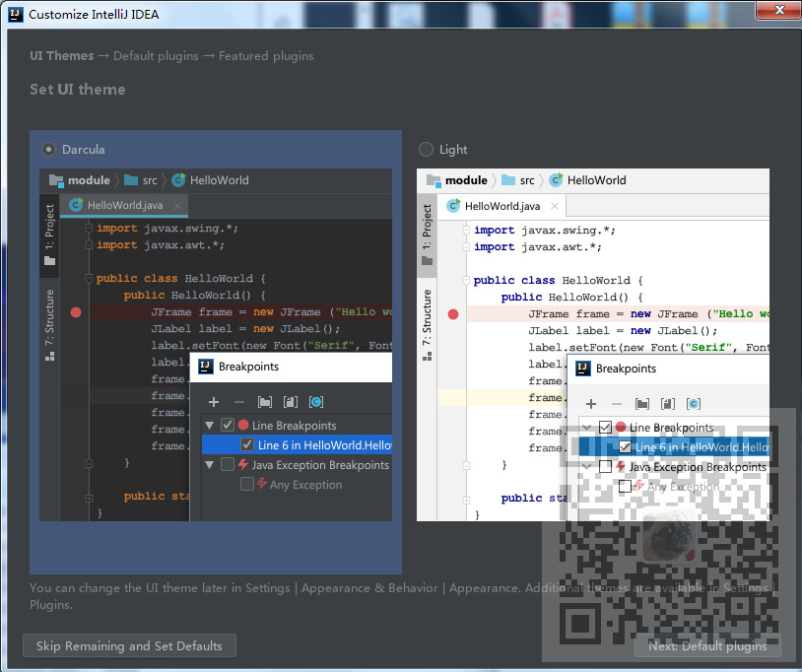Click group by package icon in Darcula preview
Image resolution: width=802 pixels, height=672 pixels.
pos(265,402)
